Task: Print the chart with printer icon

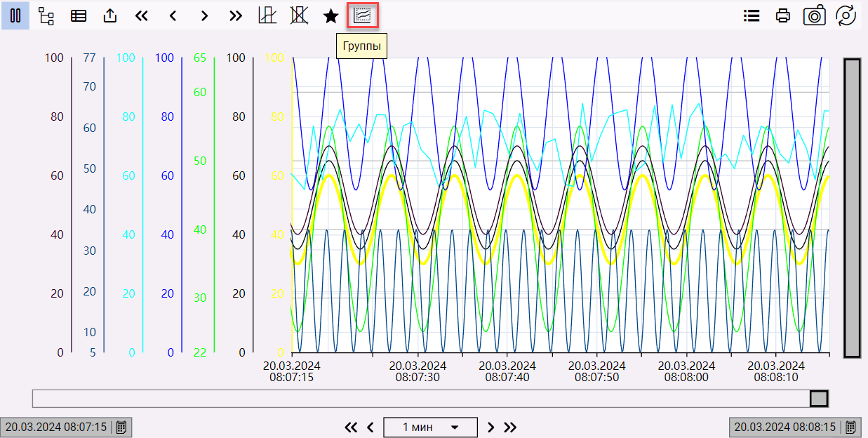Action: [x=783, y=15]
